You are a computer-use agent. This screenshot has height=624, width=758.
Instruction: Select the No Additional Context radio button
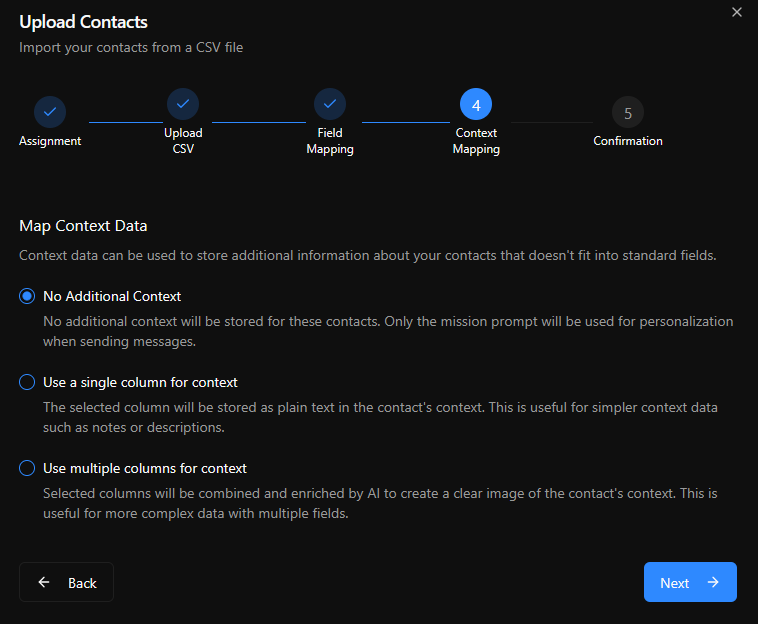pos(27,296)
